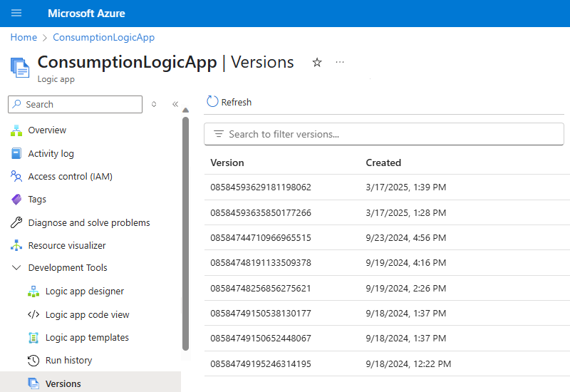
Task: Open the ellipsis more options menu
Action: (x=340, y=63)
